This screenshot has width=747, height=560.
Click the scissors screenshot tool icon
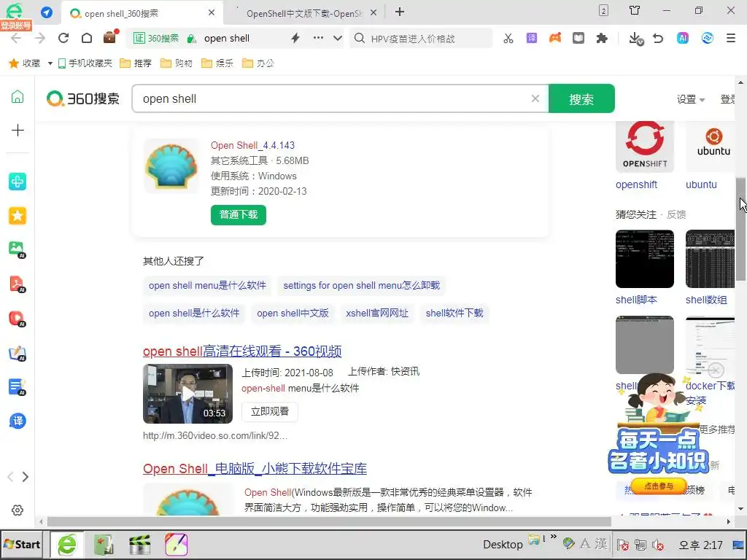pos(508,38)
